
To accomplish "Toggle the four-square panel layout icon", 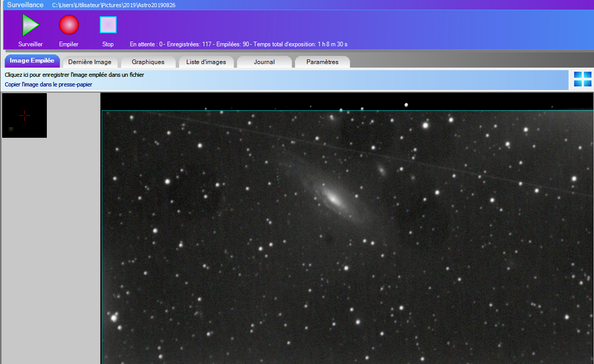I will 583,79.
